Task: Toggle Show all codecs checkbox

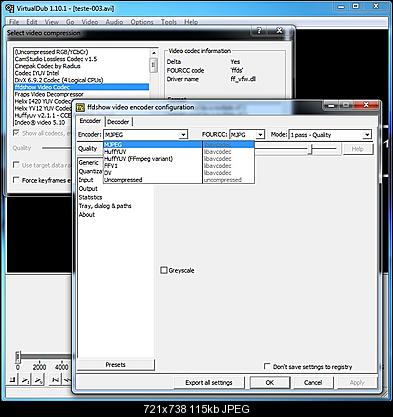Action: [16, 133]
